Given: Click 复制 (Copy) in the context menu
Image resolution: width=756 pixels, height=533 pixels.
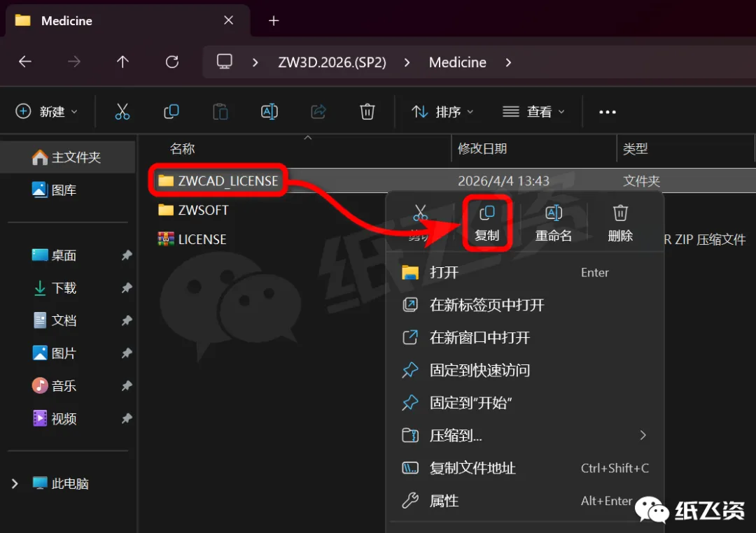Looking at the screenshot, I should click(487, 223).
